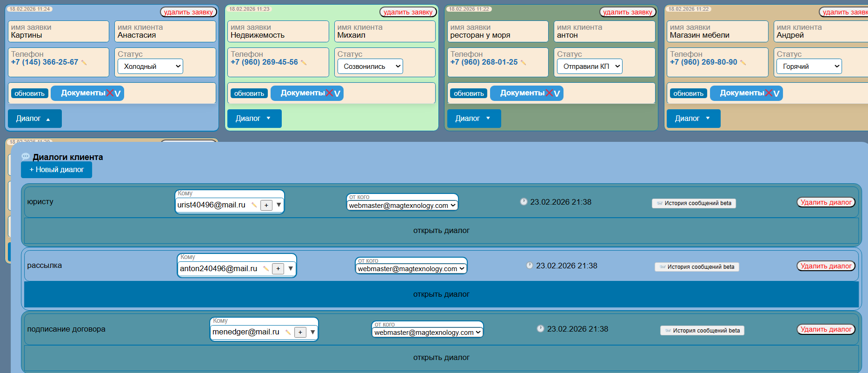The width and height of the screenshot is (868, 373).
Task: Click '+ Новый диалог' button
Action: point(56,170)
